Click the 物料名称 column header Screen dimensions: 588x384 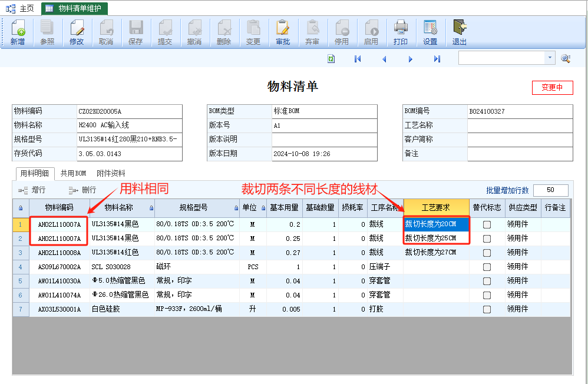pyautogui.click(x=122, y=208)
